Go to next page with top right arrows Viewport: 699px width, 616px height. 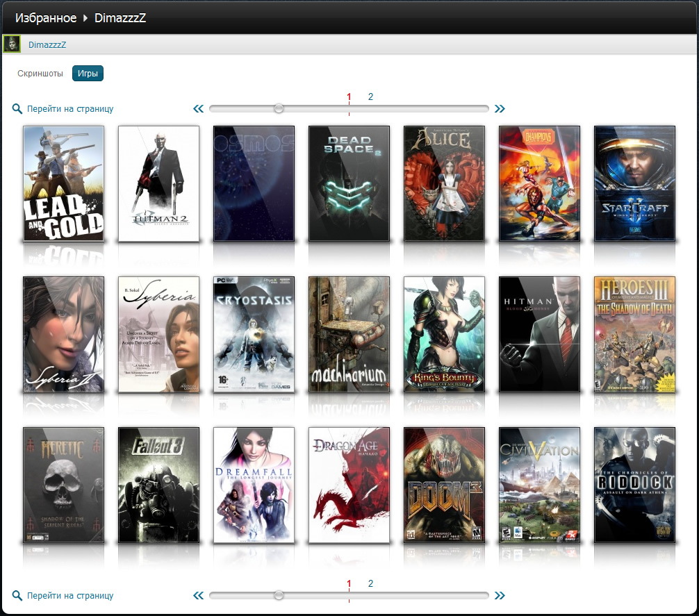(x=500, y=108)
